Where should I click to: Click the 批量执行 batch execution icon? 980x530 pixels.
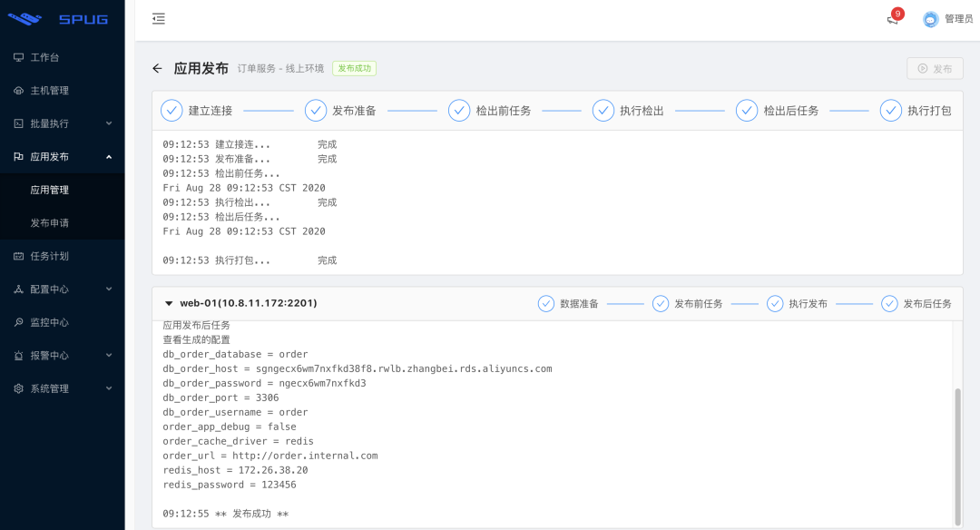21,123
